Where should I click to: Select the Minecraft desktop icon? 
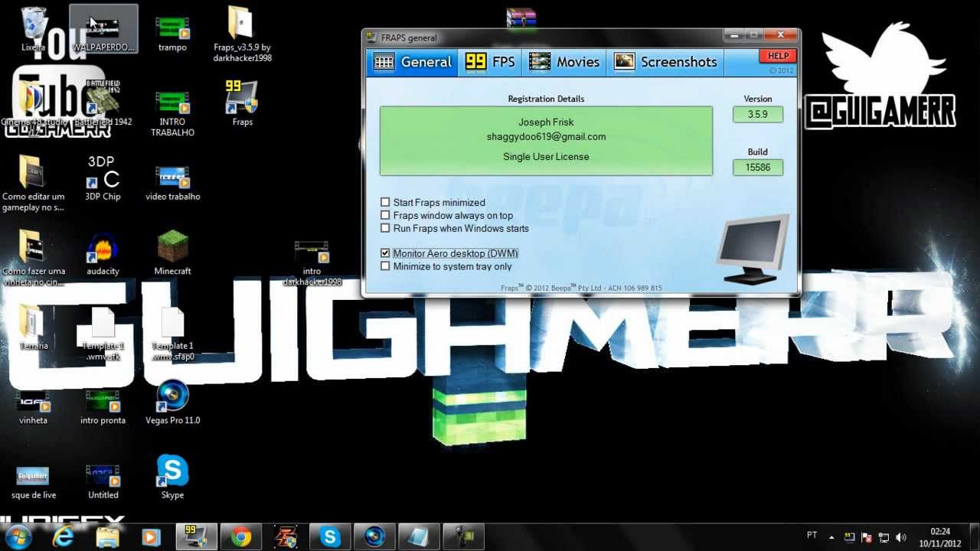point(172,254)
